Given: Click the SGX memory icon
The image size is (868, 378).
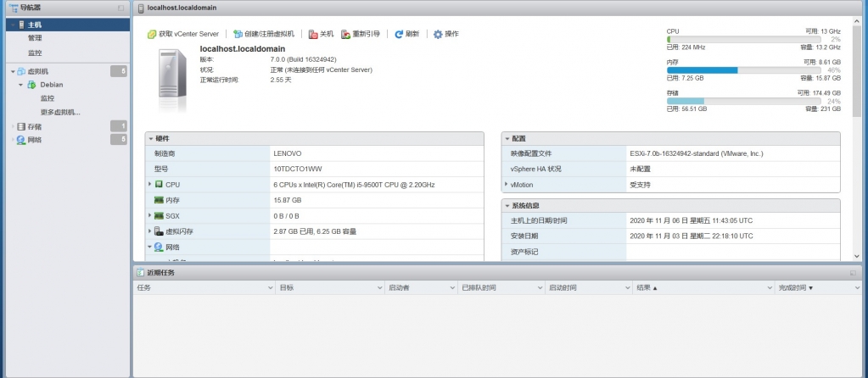Looking at the screenshot, I should click(159, 215).
